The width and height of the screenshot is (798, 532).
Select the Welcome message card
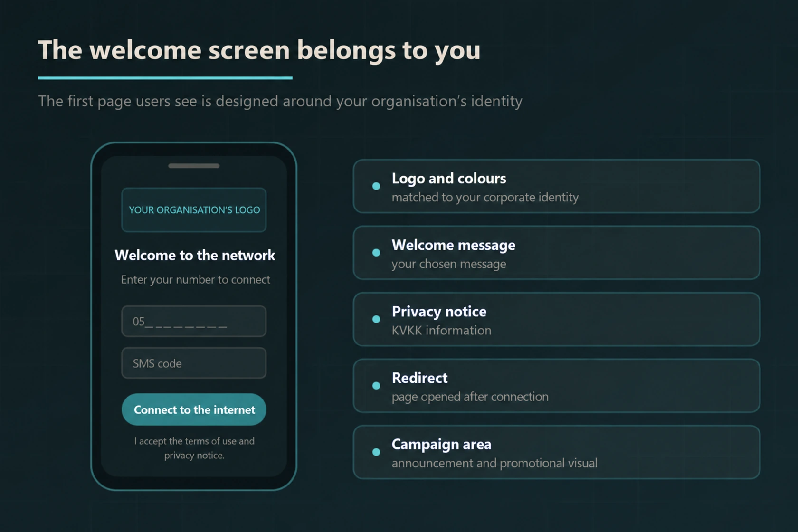coord(557,253)
